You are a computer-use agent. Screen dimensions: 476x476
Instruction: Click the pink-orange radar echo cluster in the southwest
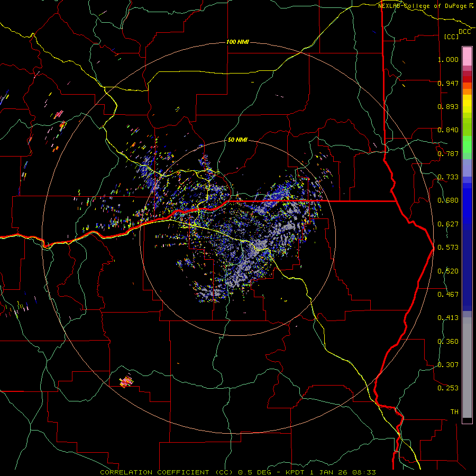point(126,381)
